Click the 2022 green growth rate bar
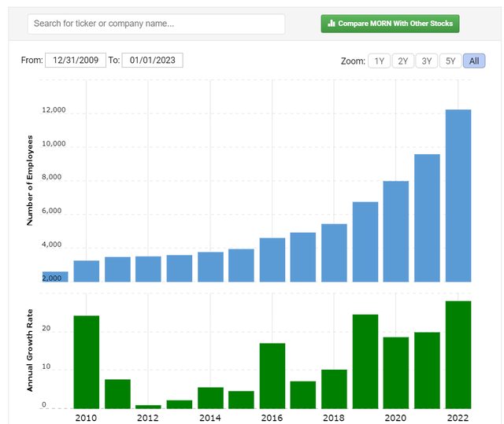Image resolution: width=504 pixels, height=424 pixels. [458, 355]
